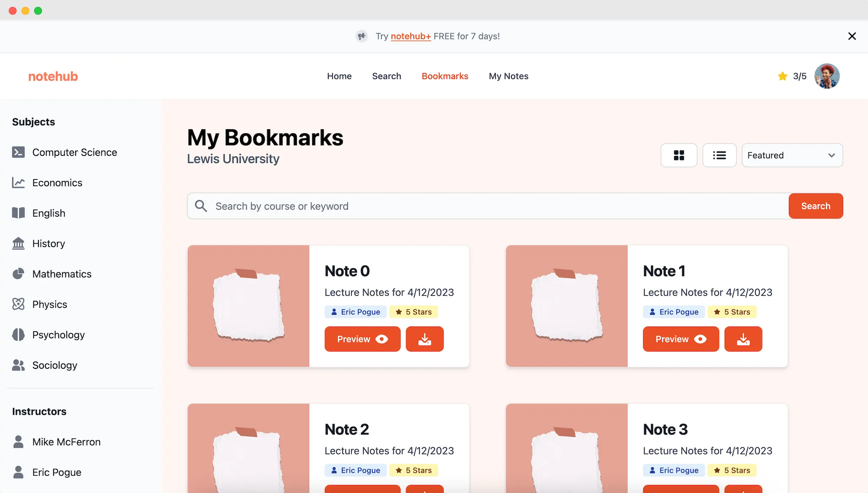The width and height of the screenshot is (868, 493).
Task: Click the grid view layout icon
Action: coord(678,155)
